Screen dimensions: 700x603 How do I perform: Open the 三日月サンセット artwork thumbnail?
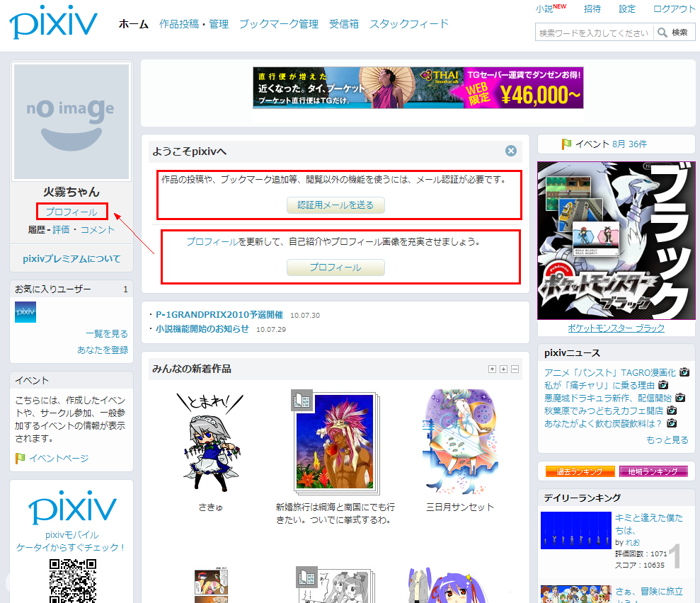pos(460,442)
